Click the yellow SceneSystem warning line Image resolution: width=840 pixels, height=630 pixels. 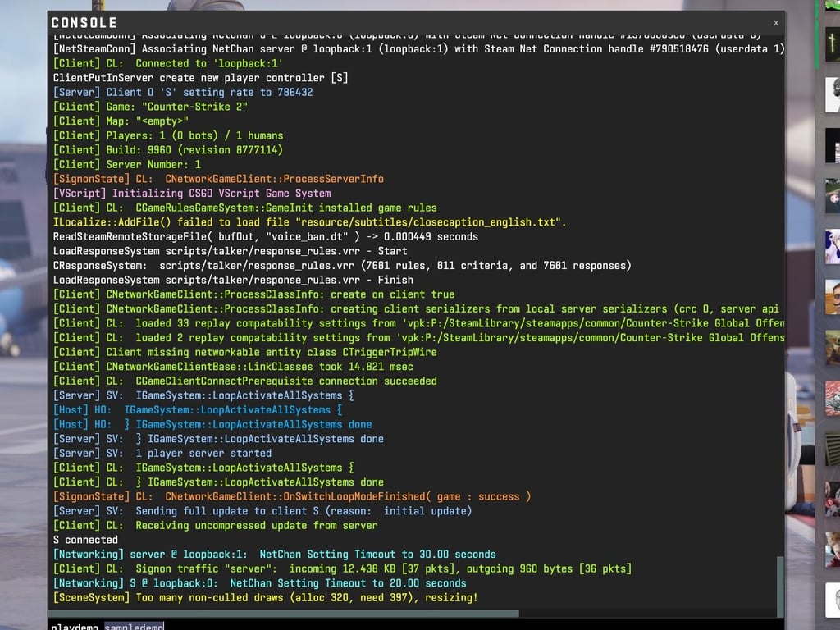(265, 598)
